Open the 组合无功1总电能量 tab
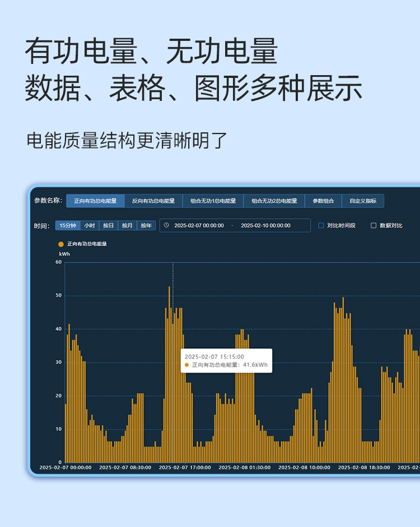Image resolution: width=420 pixels, height=527 pixels. [213, 201]
